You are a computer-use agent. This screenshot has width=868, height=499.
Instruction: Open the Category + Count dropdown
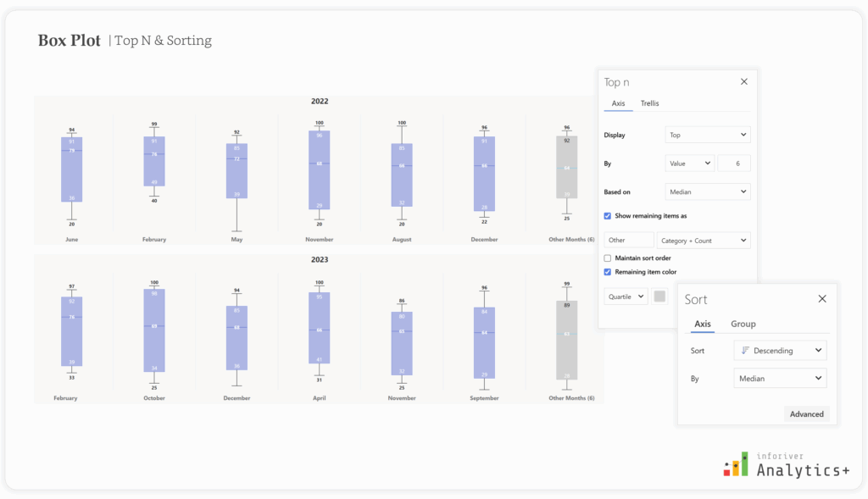tap(704, 240)
